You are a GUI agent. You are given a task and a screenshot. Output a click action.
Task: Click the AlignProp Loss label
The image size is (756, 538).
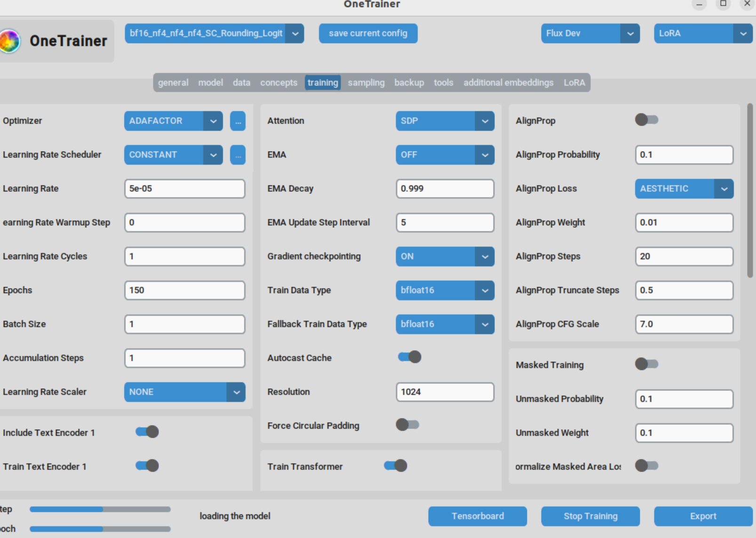[546, 189]
